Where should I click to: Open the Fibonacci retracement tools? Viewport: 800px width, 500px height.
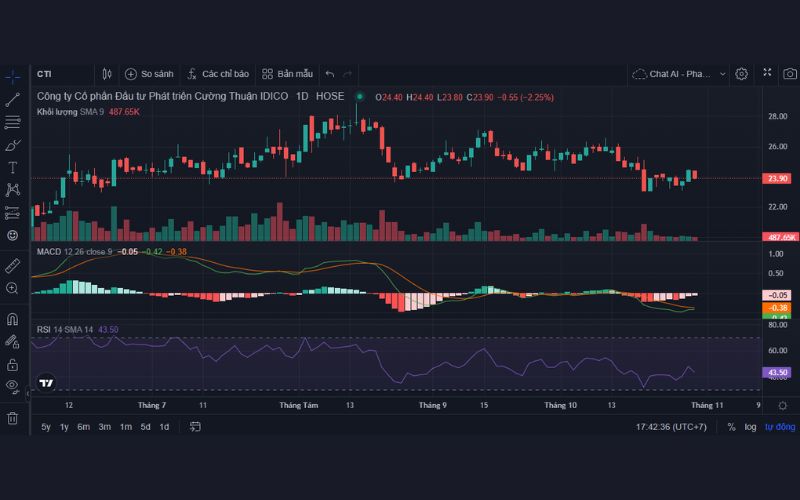(x=12, y=122)
